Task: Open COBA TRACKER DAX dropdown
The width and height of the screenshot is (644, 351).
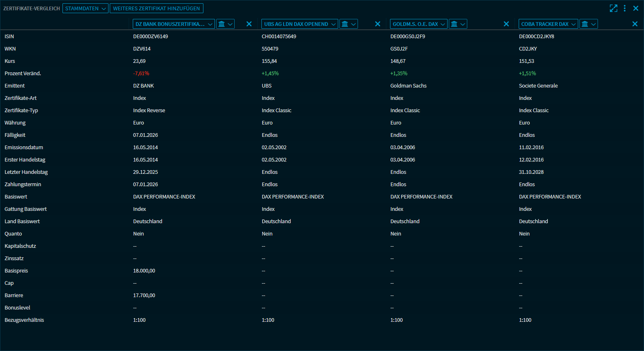Action: click(x=548, y=24)
